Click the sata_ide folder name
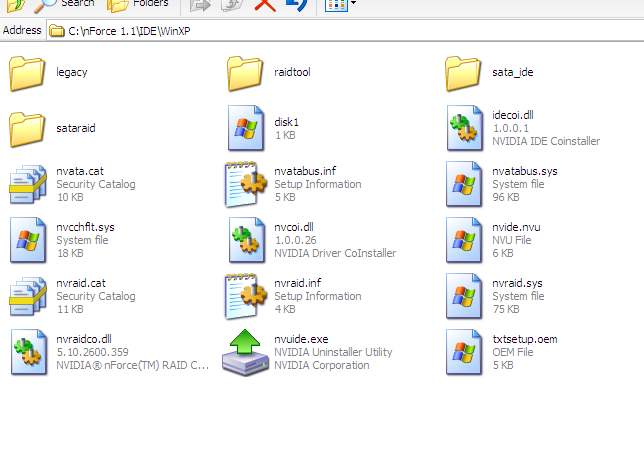This screenshot has height=451, width=644. pos(513,72)
